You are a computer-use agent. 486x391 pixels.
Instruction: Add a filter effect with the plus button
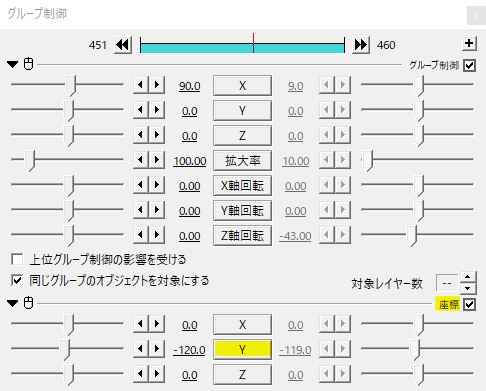point(469,43)
